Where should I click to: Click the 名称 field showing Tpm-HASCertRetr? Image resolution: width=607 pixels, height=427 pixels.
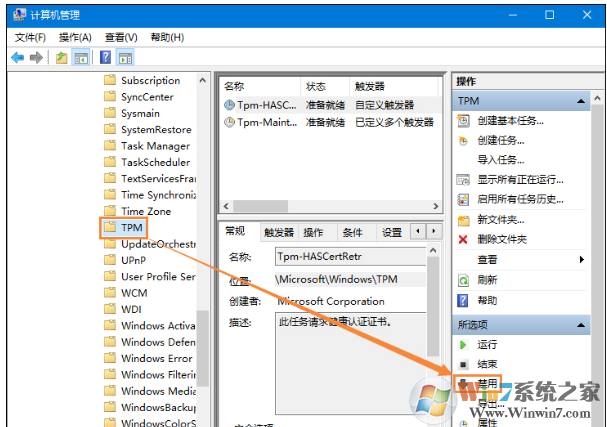click(350, 256)
